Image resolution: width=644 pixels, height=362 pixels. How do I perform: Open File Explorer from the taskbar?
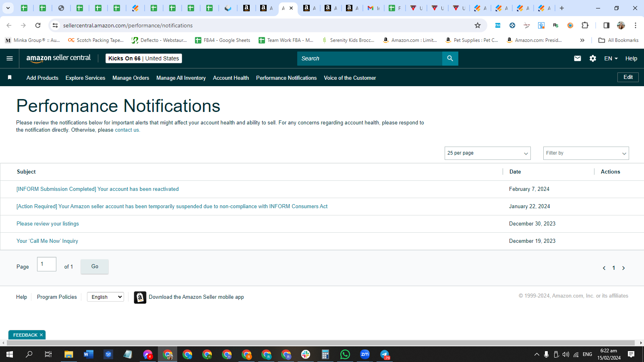point(69,354)
